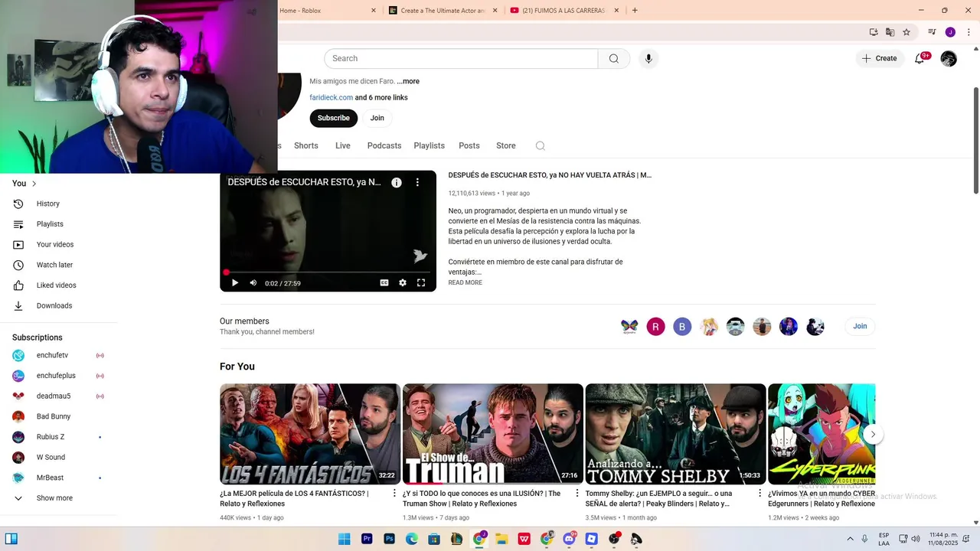The height and width of the screenshot is (551, 980).
Task: Open options for Tommy Shelby video
Action: 759,494
